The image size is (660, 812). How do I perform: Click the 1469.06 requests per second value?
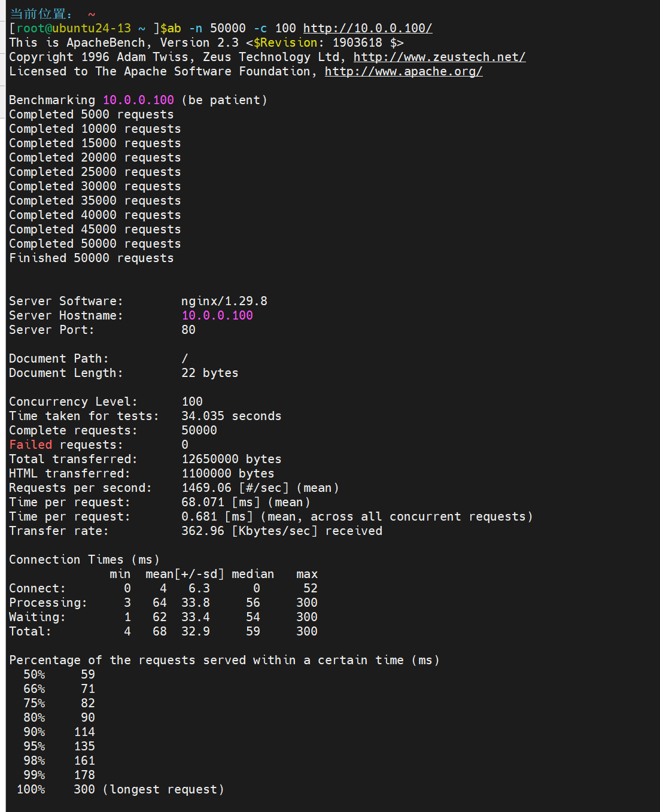tap(206, 488)
